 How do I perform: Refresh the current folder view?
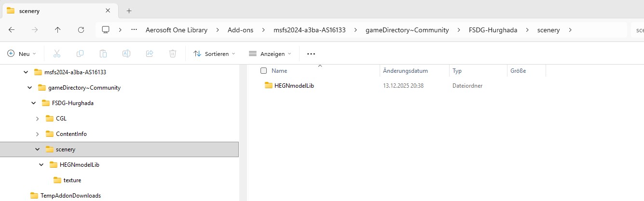[x=81, y=30]
